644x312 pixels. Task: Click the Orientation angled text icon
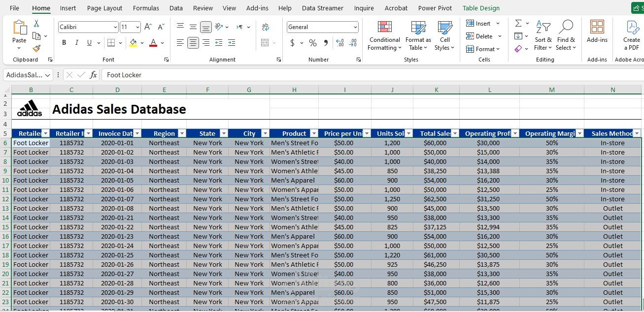click(219, 27)
